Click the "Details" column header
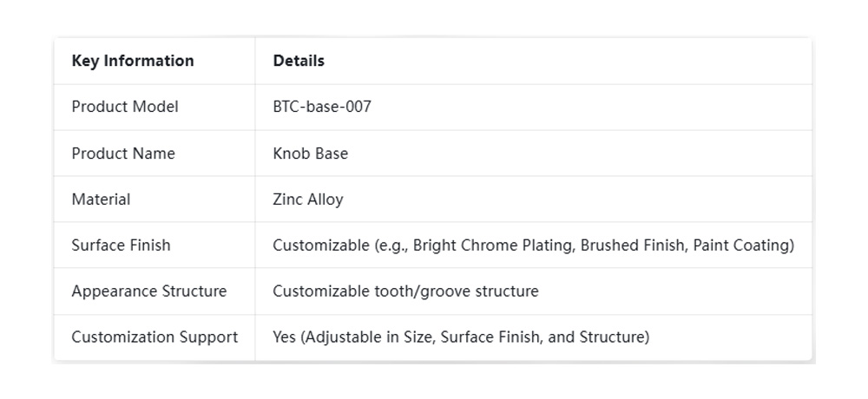 coord(299,61)
